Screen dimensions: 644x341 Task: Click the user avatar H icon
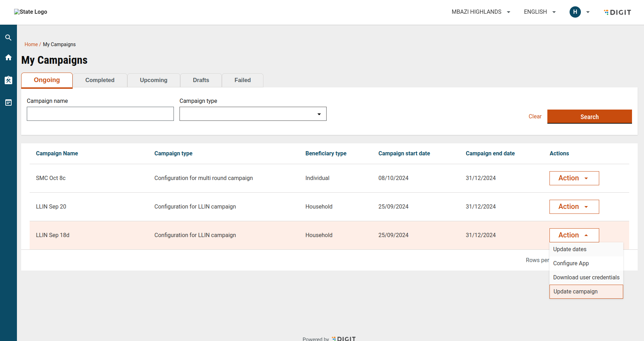tap(575, 12)
